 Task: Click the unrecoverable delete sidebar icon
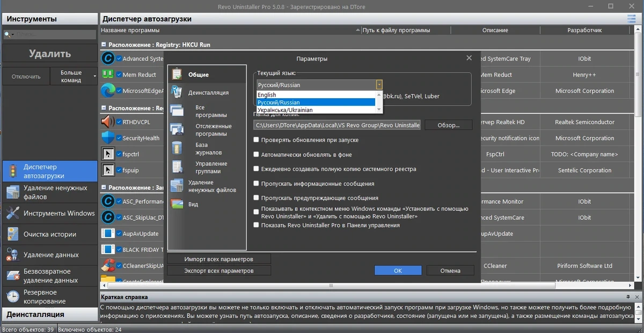[13, 276]
